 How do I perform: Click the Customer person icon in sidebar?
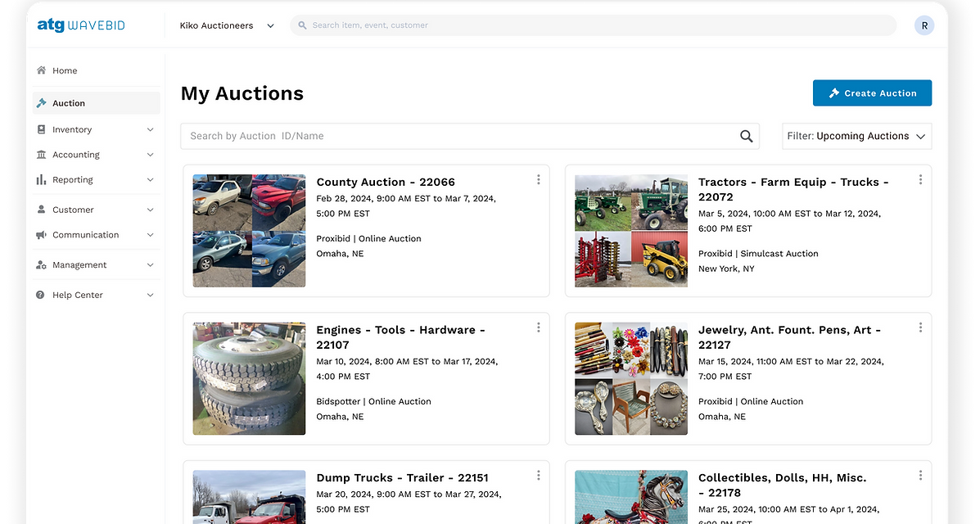41,210
